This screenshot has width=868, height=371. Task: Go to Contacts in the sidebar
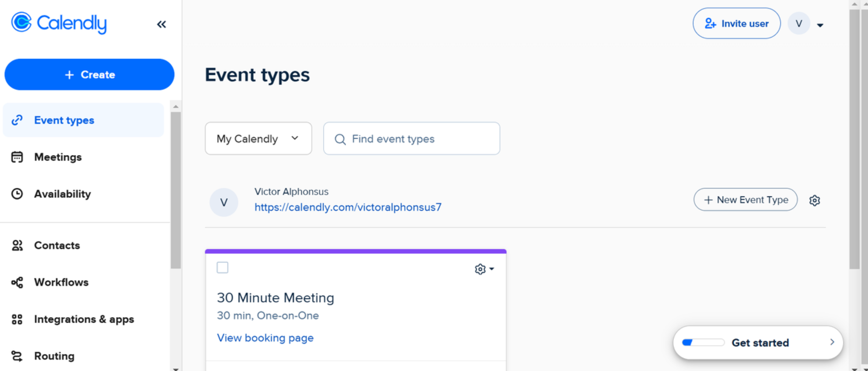(57, 245)
